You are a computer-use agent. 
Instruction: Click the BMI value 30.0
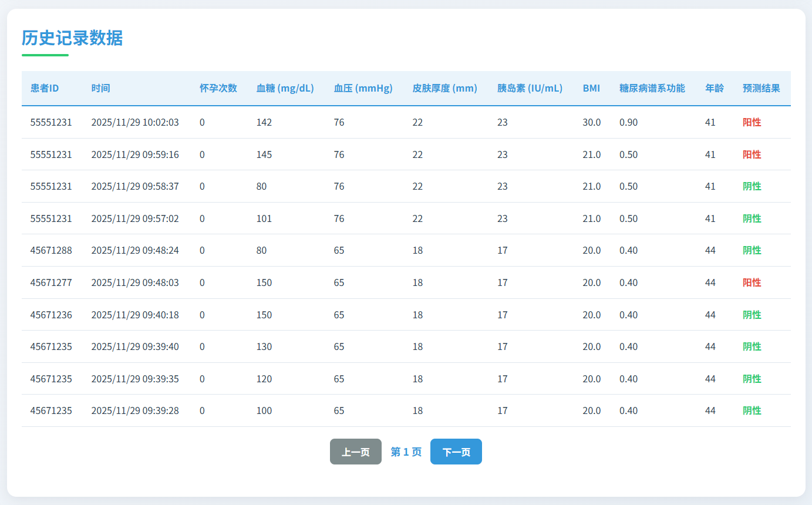click(591, 122)
